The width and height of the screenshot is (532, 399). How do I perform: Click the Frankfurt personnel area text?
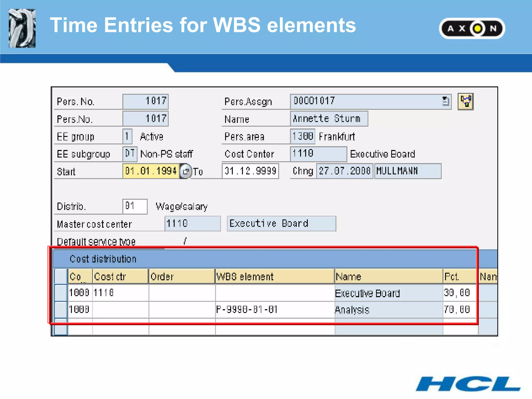[337, 137]
